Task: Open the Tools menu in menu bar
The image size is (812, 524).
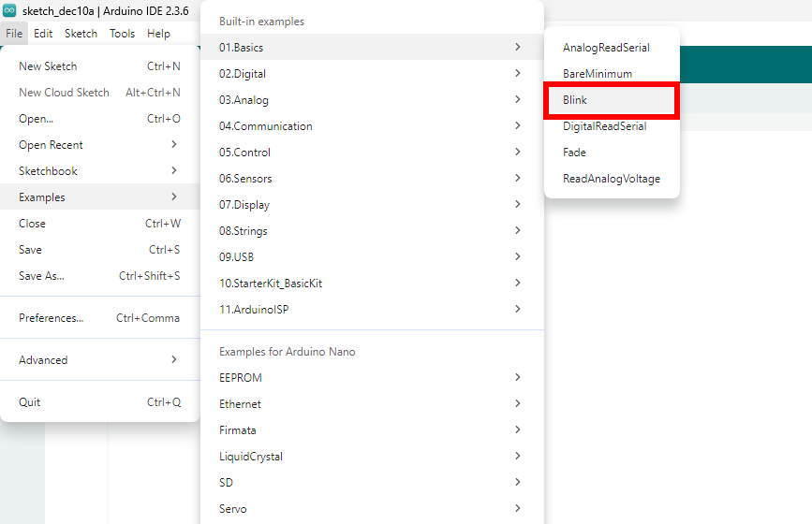Action: pos(122,34)
